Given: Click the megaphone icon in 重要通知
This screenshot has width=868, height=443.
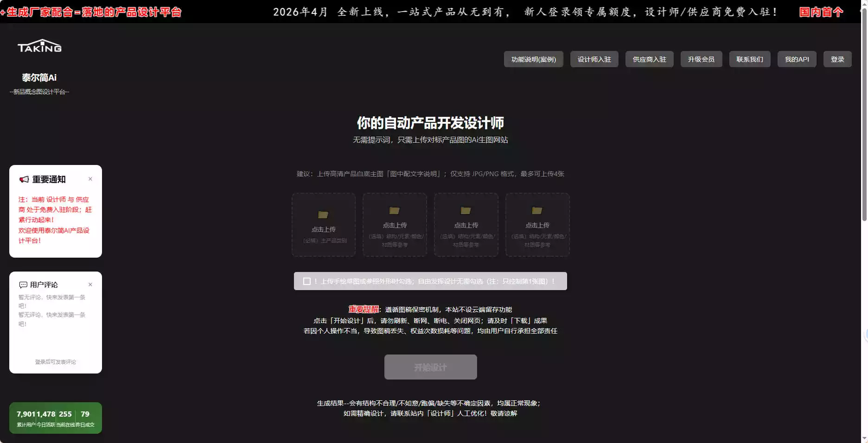Looking at the screenshot, I should 24,179.
